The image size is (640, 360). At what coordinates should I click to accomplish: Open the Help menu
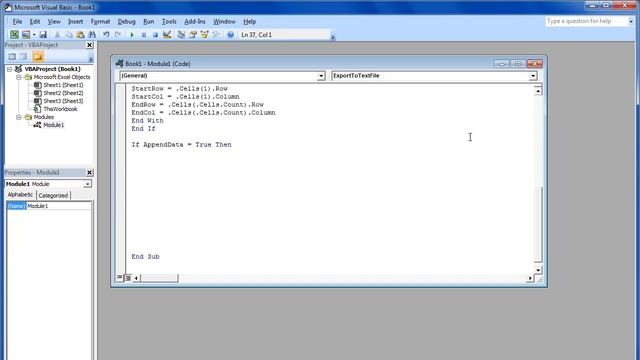click(x=249, y=22)
